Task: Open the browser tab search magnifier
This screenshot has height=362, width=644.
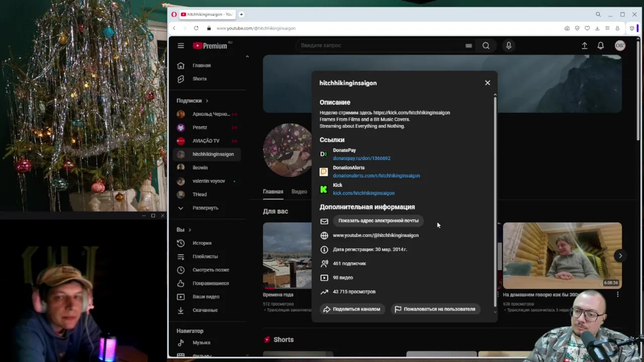Action: click(598, 15)
